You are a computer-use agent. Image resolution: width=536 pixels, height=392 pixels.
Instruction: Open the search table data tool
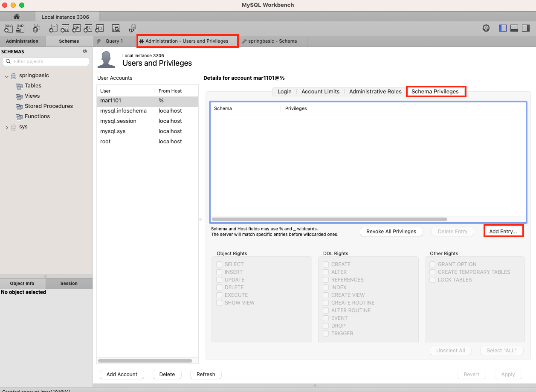click(116, 28)
